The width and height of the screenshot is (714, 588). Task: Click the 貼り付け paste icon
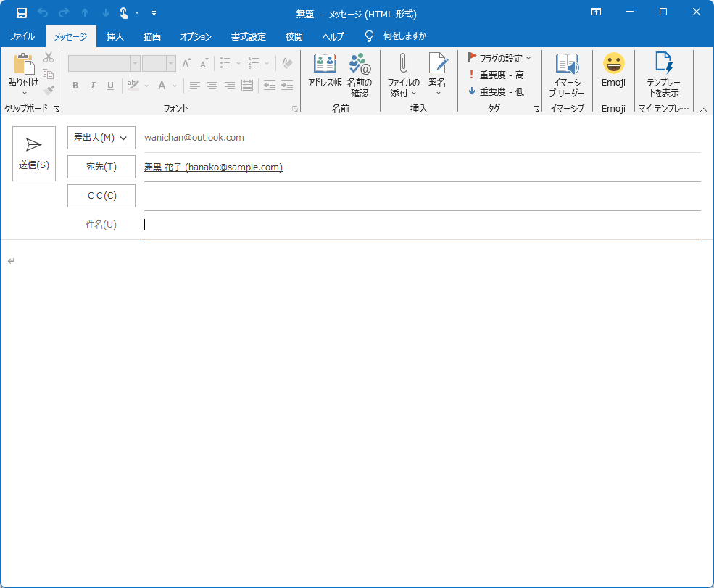[x=24, y=63]
